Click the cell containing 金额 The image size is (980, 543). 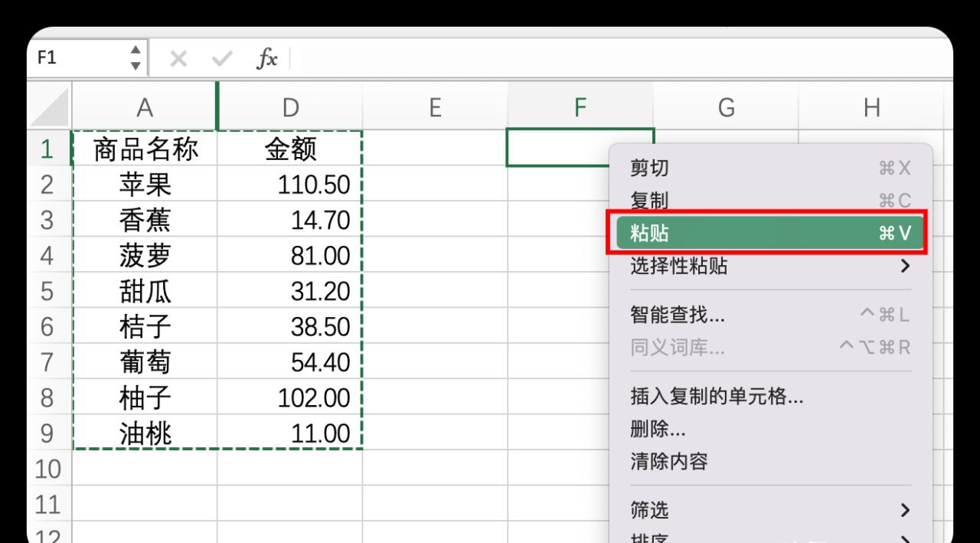pos(290,149)
